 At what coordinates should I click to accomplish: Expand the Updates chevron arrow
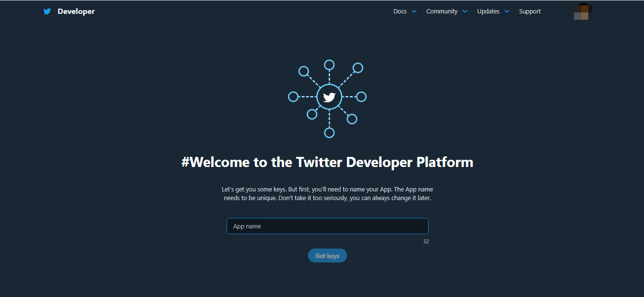pyautogui.click(x=507, y=12)
